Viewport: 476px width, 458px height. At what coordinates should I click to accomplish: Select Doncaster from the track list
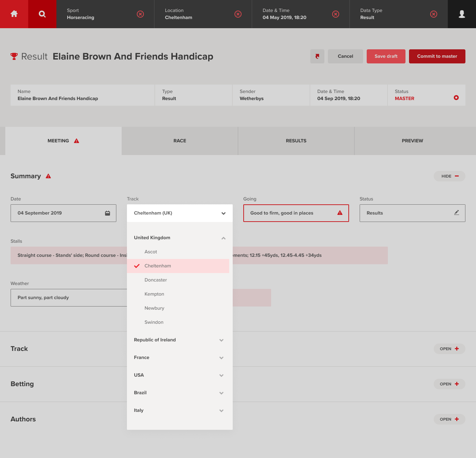pos(156,280)
